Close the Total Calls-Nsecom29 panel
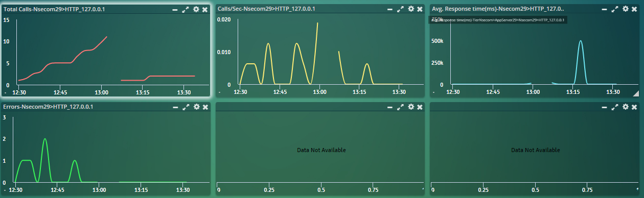 [x=205, y=9]
